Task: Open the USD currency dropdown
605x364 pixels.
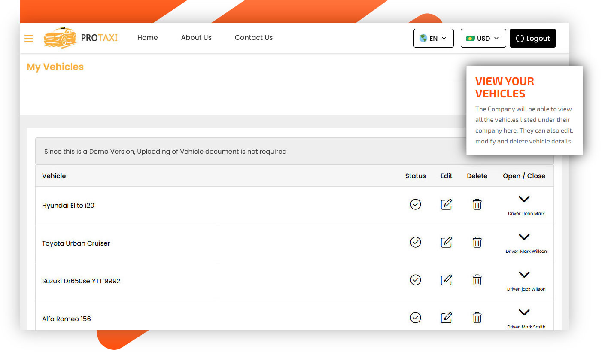Action: click(483, 38)
